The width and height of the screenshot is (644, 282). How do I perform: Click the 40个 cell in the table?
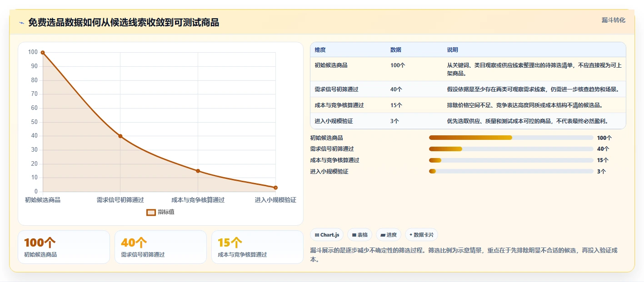(396, 89)
